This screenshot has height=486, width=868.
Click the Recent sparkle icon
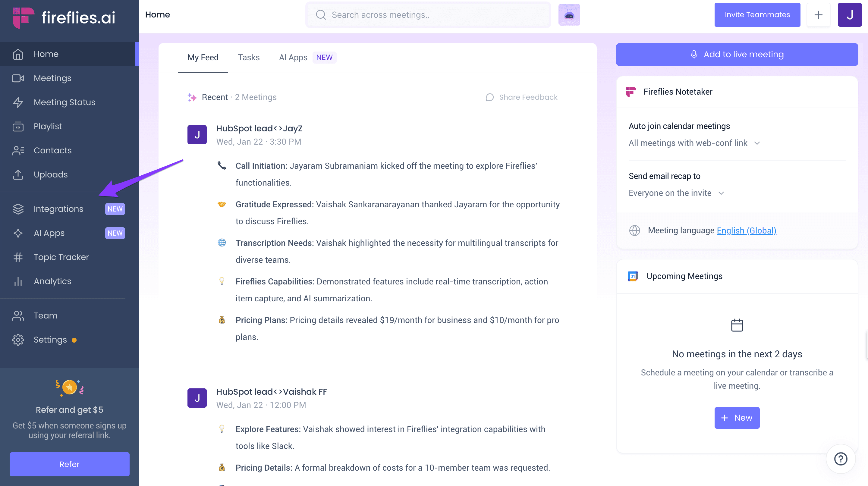[x=192, y=97]
